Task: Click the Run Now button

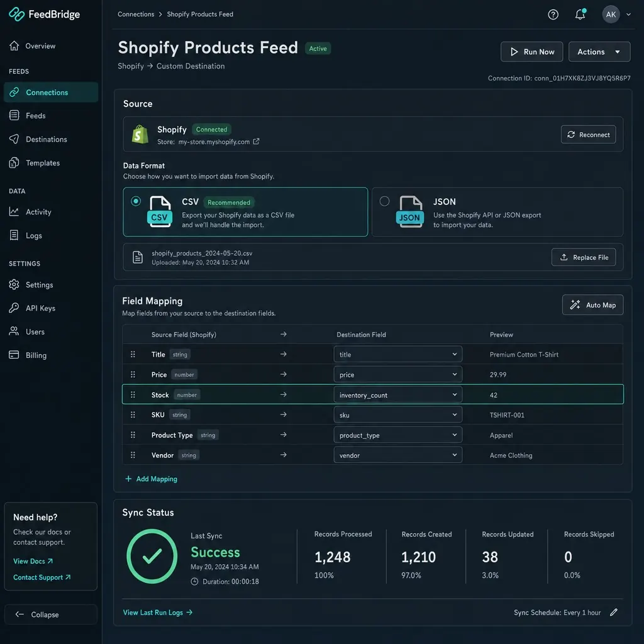Action: point(531,52)
